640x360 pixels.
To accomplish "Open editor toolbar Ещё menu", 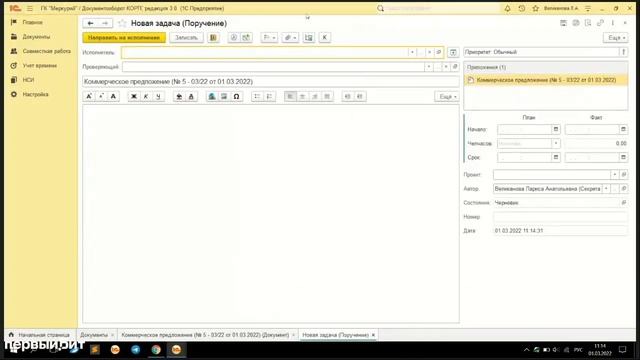I will pyautogui.click(x=447, y=96).
